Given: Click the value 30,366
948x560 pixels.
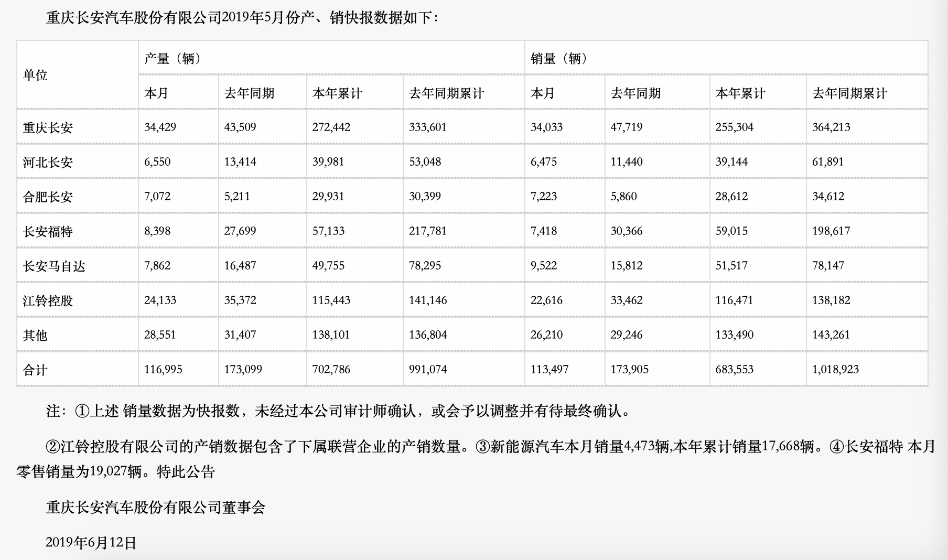Looking at the screenshot, I should coord(627,231).
